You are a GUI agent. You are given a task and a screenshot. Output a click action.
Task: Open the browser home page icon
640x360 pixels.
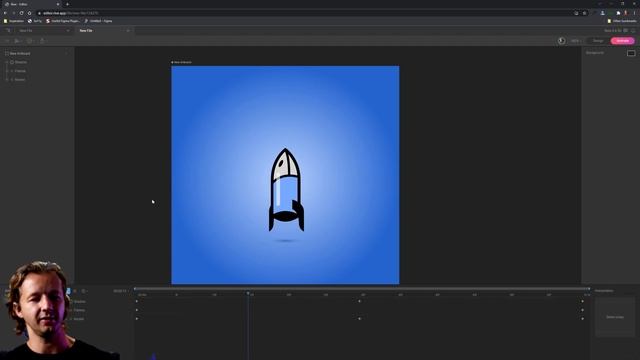tap(29, 13)
